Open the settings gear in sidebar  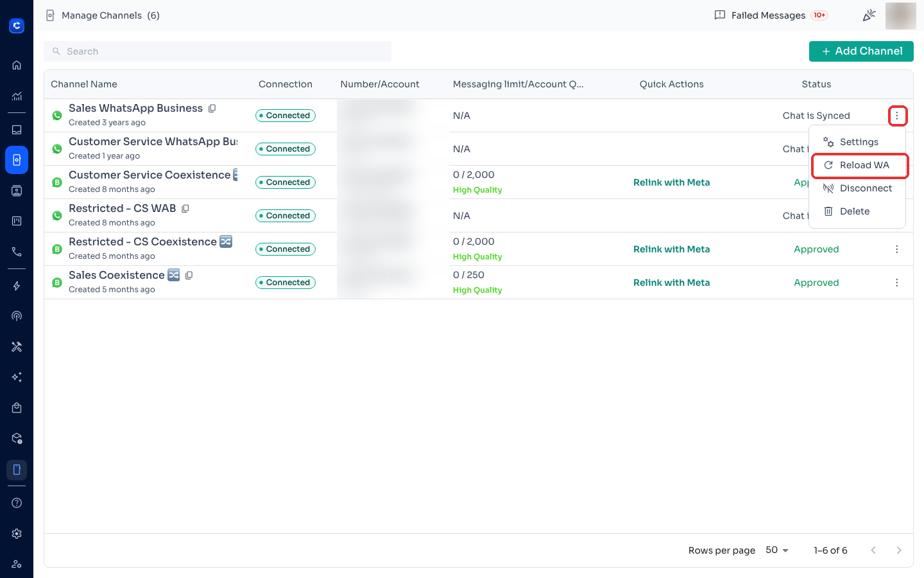click(17, 534)
